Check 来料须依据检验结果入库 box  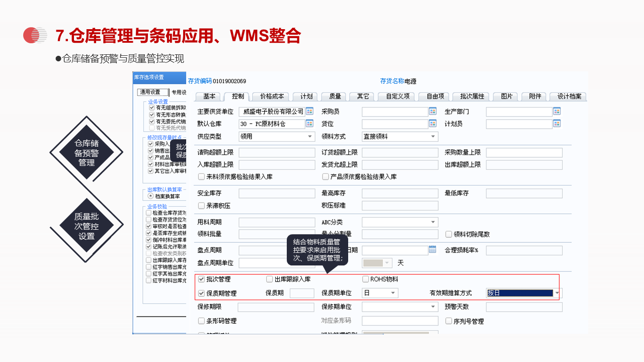point(202,176)
